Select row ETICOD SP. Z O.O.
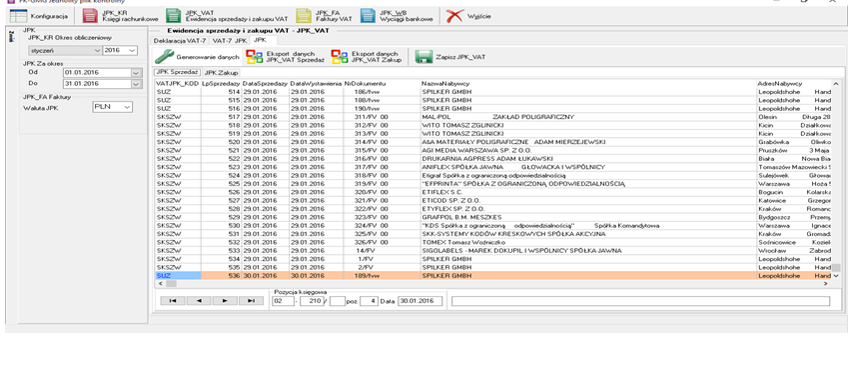Image resolution: width=868 pixels, height=365 pixels. point(493,201)
